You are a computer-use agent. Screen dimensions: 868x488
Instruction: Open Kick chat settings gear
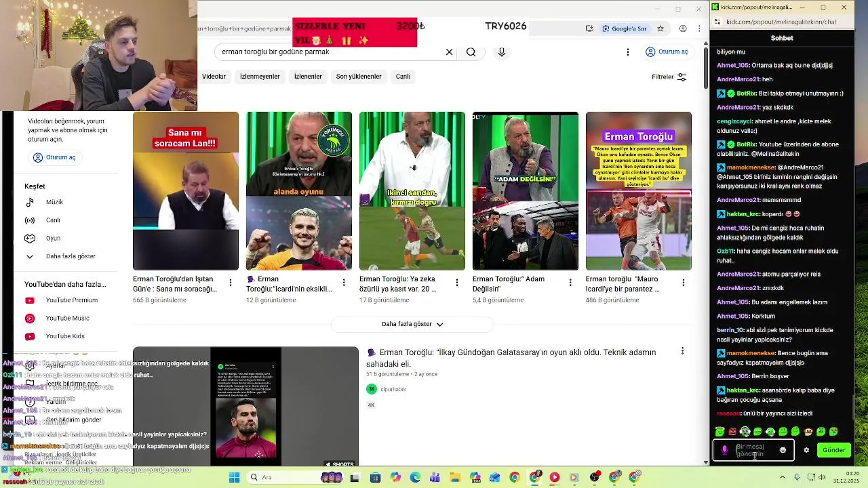pyautogui.click(x=806, y=450)
